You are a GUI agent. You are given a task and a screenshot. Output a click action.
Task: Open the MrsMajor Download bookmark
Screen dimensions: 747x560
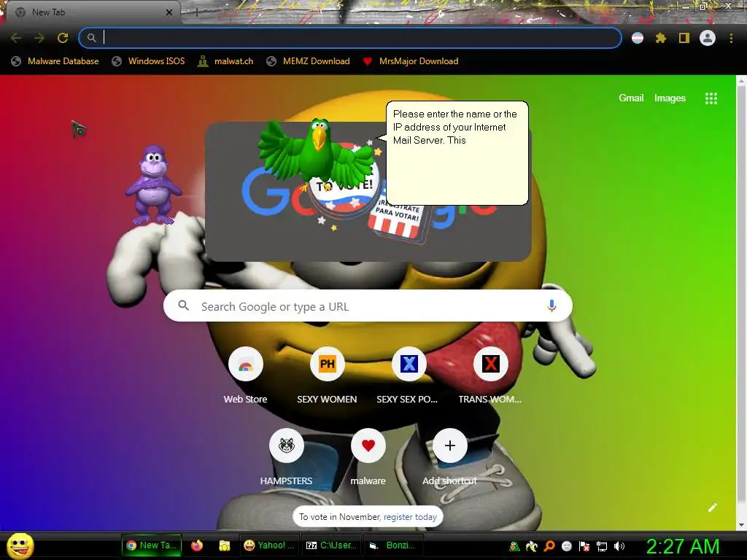pyautogui.click(x=410, y=61)
